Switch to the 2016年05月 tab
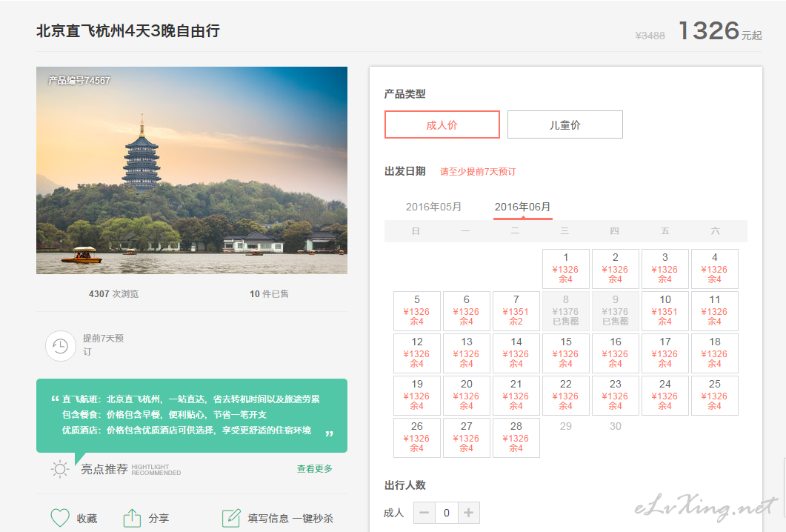Viewport: 786px width, 532px height. pyautogui.click(x=433, y=207)
